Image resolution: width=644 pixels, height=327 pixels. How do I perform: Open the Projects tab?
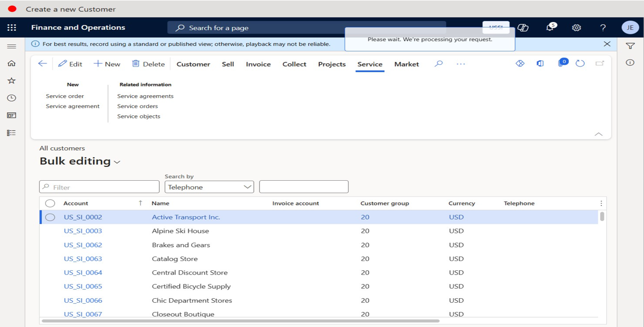[332, 64]
